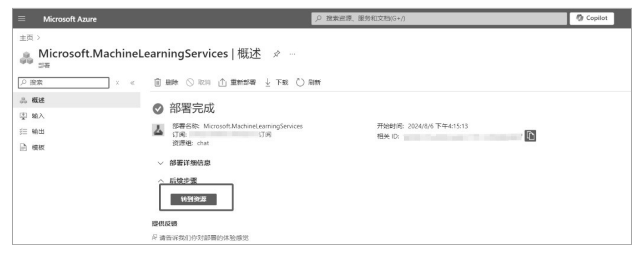Collapse the sidebar with double chevron
The image size is (644, 253).
click(x=132, y=83)
